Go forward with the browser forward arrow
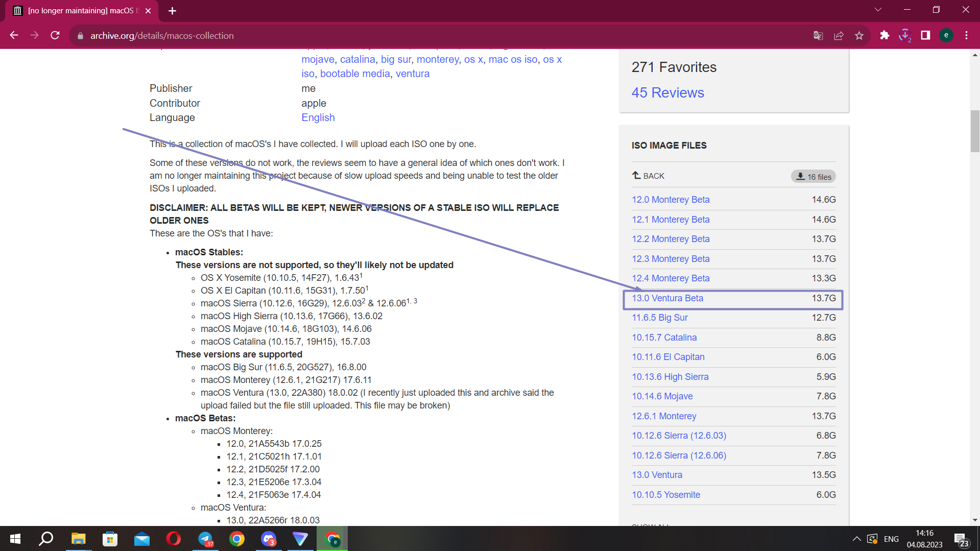The height and width of the screenshot is (551, 980). [35, 35]
